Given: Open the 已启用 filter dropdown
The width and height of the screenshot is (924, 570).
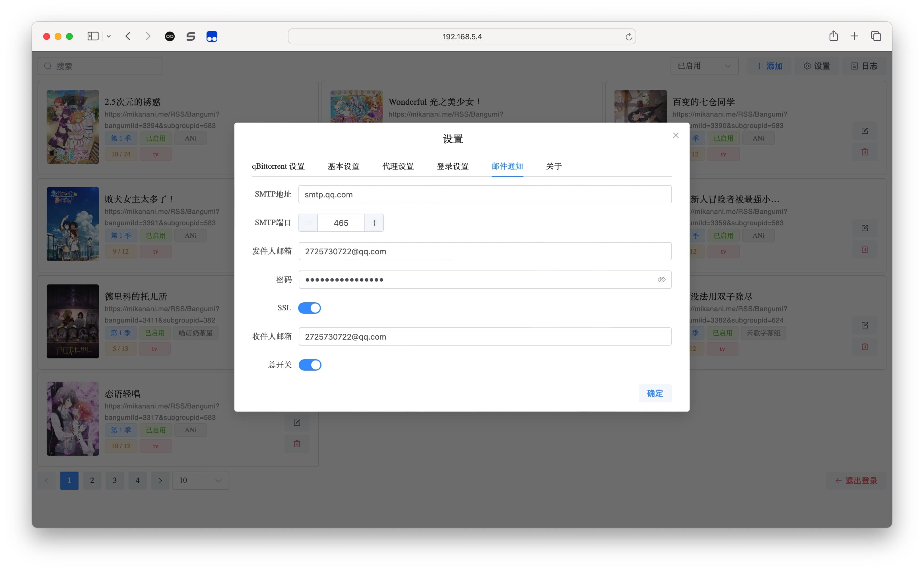Looking at the screenshot, I should pyautogui.click(x=704, y=66).
